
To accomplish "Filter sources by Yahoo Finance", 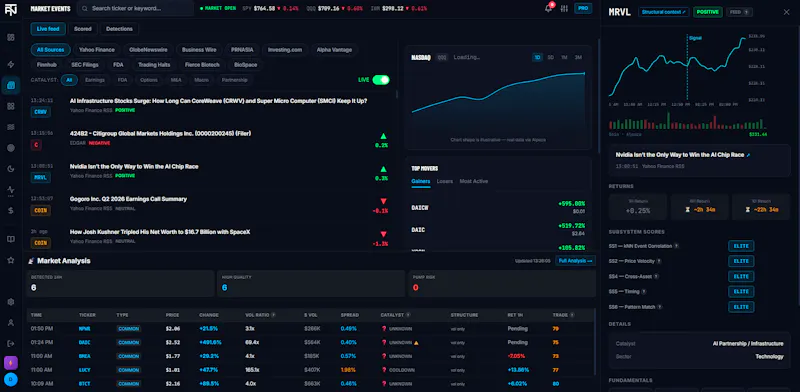I will pyautogui.click(x=97, y=50).
